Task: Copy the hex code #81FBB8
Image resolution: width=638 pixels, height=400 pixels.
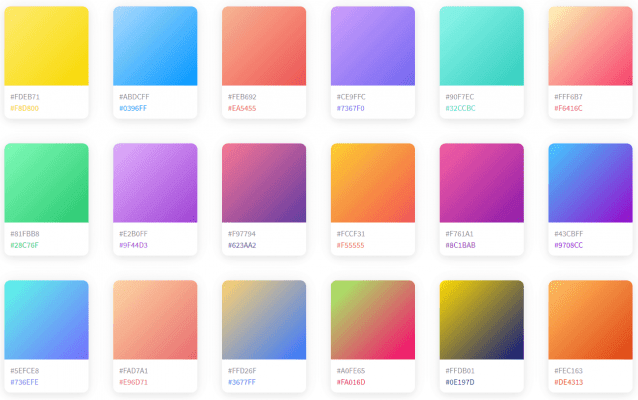Action: (25, 234)
